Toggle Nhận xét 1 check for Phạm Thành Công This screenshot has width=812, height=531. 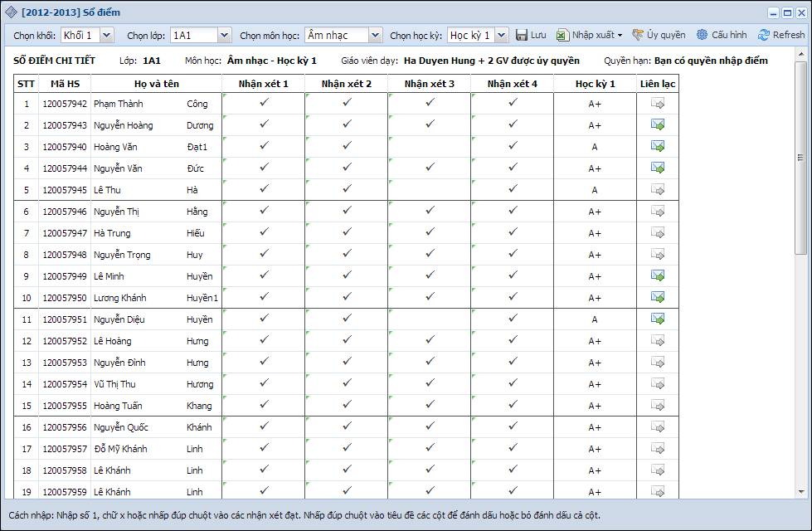[x=264, y=103]
